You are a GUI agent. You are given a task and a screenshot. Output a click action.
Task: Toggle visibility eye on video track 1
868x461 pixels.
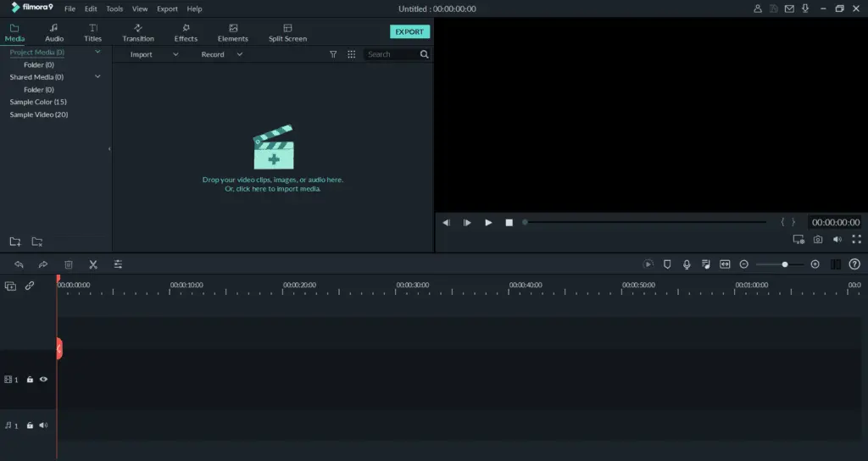tap(43, 380)
